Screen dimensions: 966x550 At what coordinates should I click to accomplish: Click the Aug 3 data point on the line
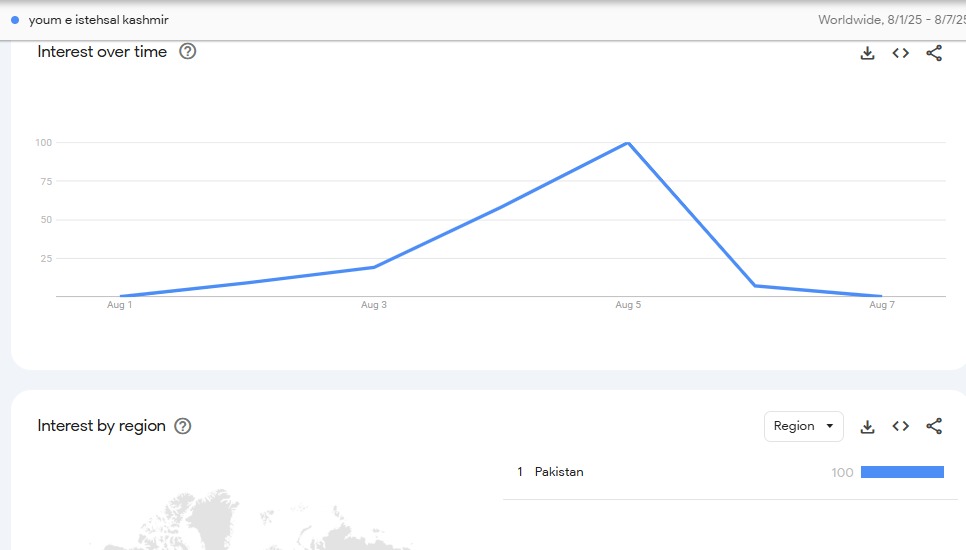374,267
